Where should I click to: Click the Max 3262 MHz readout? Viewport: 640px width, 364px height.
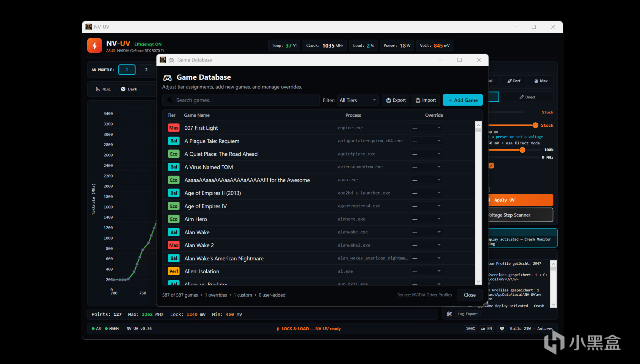pyautogui.click(x=146, y=314)
